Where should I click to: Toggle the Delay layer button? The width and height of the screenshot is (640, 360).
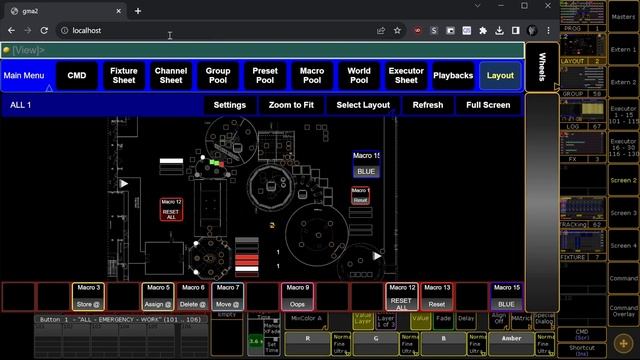click(466, 321)
